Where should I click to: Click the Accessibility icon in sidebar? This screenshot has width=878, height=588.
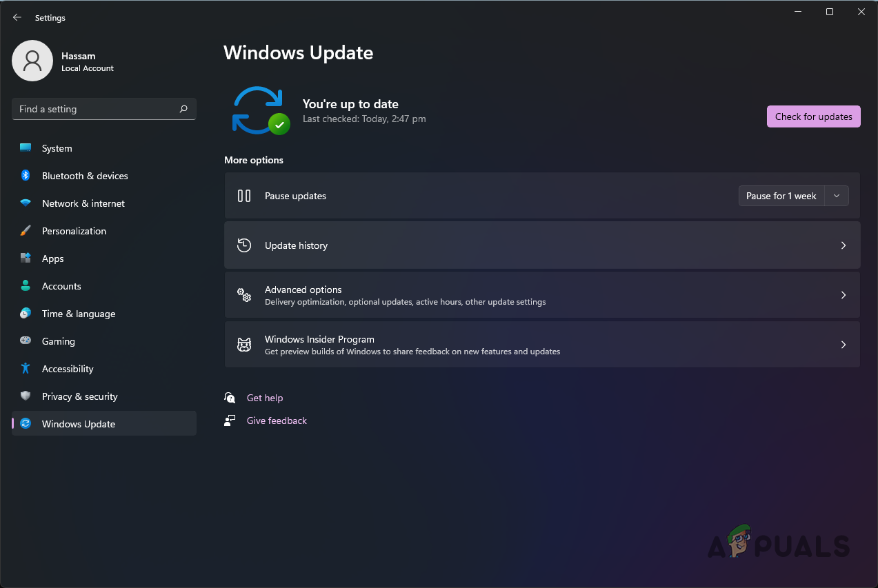[x=25, y=369]
